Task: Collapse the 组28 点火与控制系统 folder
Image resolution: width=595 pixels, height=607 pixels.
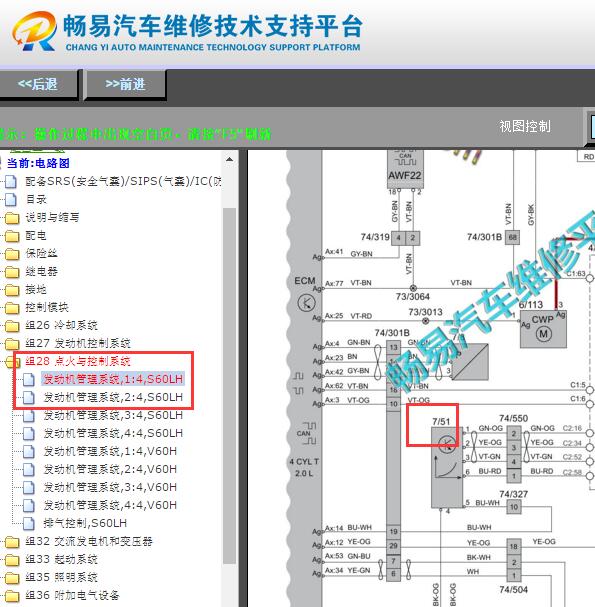Action: (x=78, y=361)
